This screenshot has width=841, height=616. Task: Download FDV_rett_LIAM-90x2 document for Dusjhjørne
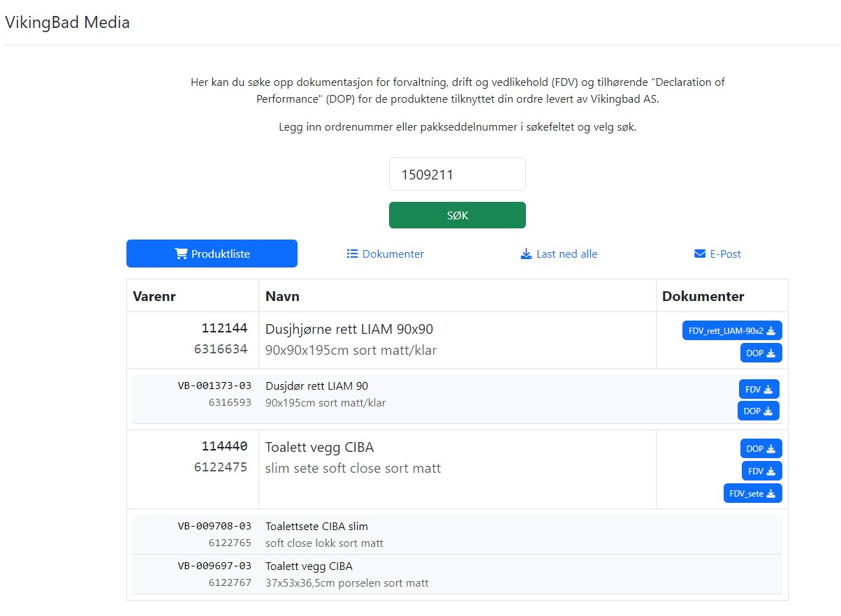pyautogui.click(x=731, y=331)
